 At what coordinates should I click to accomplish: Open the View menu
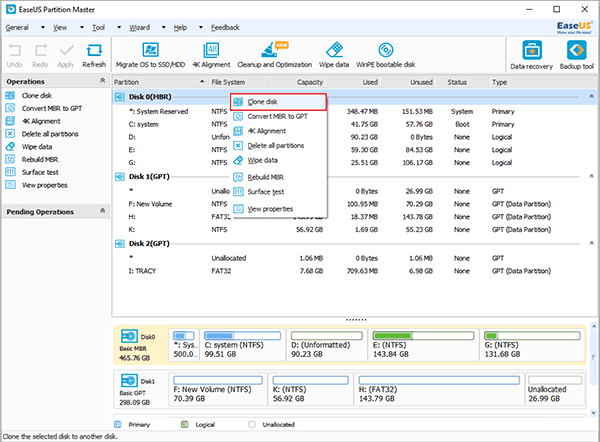click(60, 28)
